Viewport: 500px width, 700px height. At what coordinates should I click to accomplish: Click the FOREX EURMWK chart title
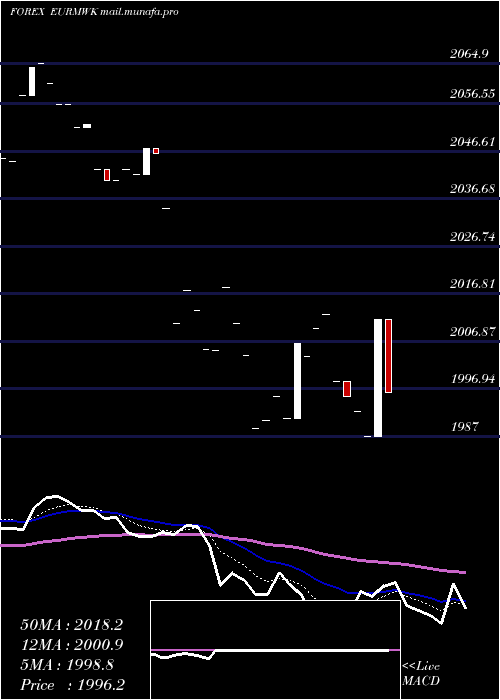point(54,12)
